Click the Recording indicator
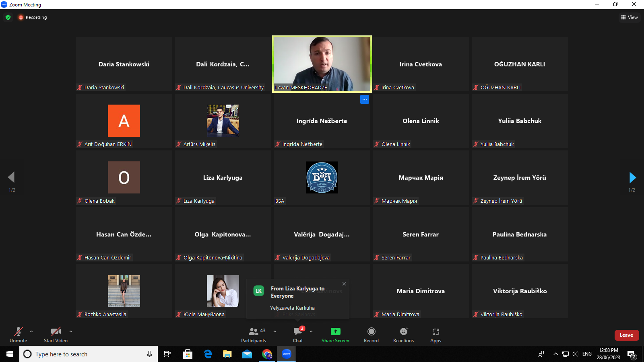The width and height of the screenshot is (644, 362). (33, 17)
